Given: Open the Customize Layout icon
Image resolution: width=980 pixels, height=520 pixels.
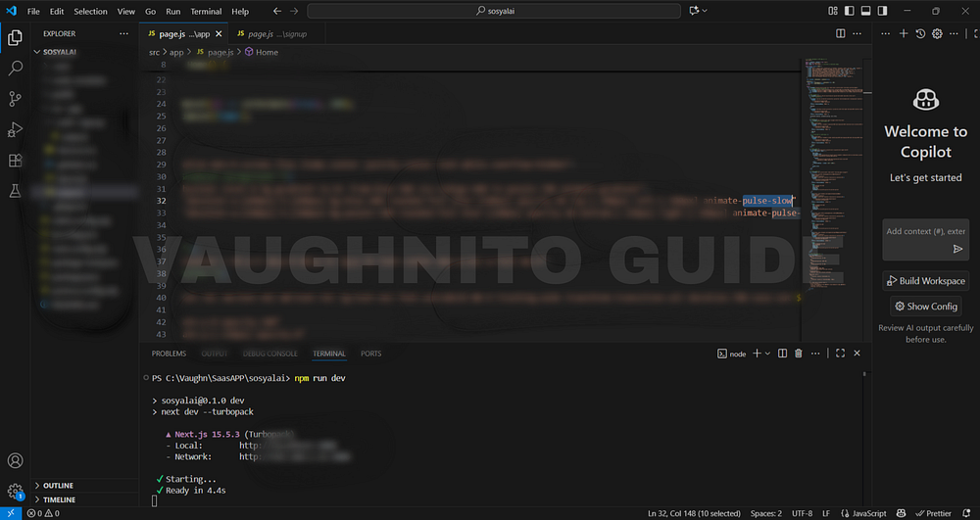Looking at the screenshot, I should coord(832,11).
